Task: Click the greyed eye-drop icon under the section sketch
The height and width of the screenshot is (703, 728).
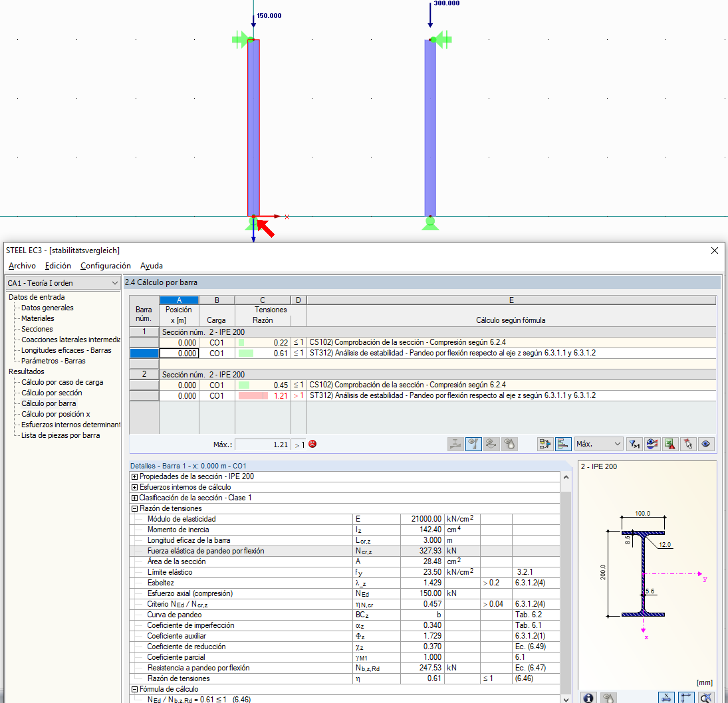Action: click(x=608, y=698)
